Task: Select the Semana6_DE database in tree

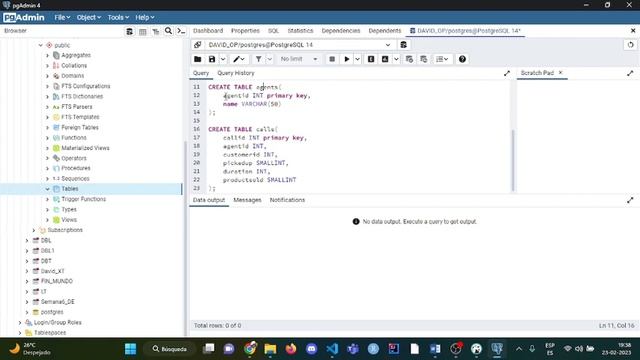Action: tap(58, 302)
